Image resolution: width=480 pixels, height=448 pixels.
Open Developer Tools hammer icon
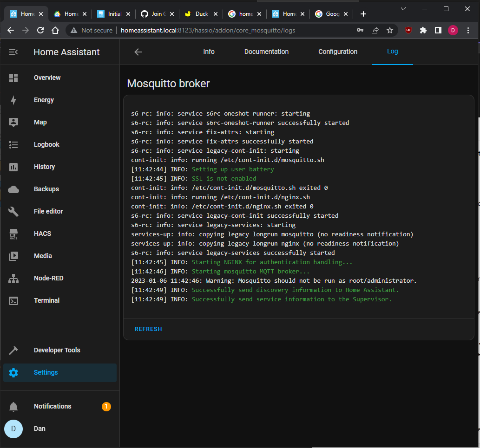click(13, 350)
